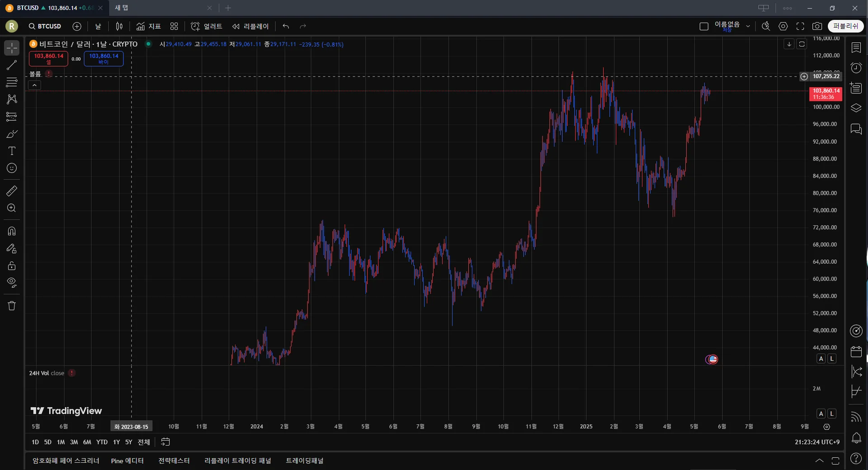Viewport: 868px width, 470px height.
Task: Open the watchlist panel icon
Action: 856,47
